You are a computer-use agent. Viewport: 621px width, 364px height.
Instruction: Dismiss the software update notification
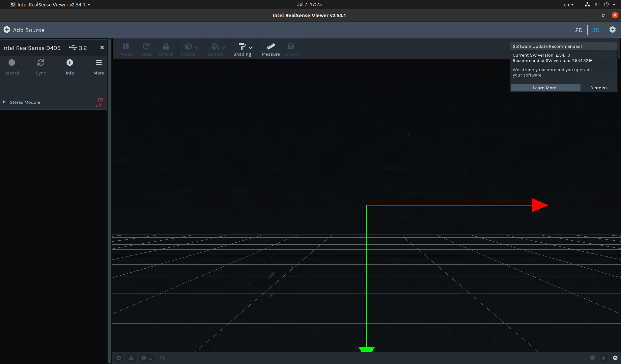tap(599, 88)
